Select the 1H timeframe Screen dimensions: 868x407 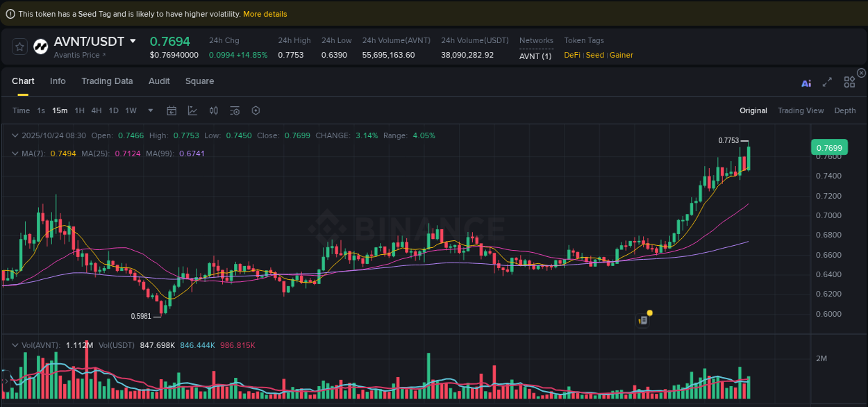[79, 110]
